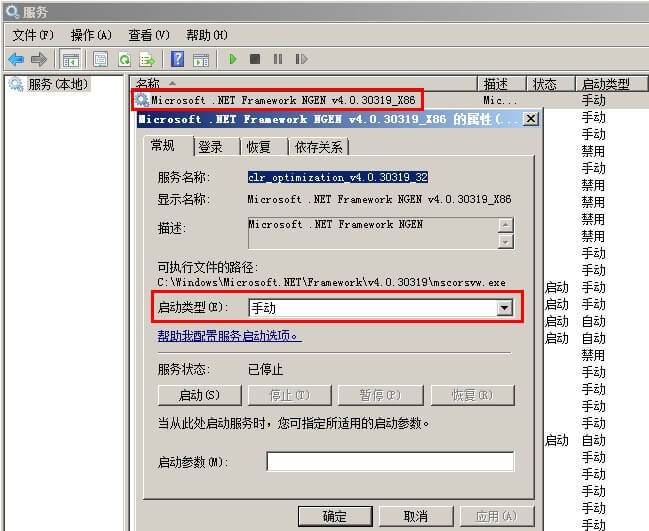The height and width of the screenshot is (531, 649).
Task: Click the Export list toolbar icon
Action: [147, 59]
